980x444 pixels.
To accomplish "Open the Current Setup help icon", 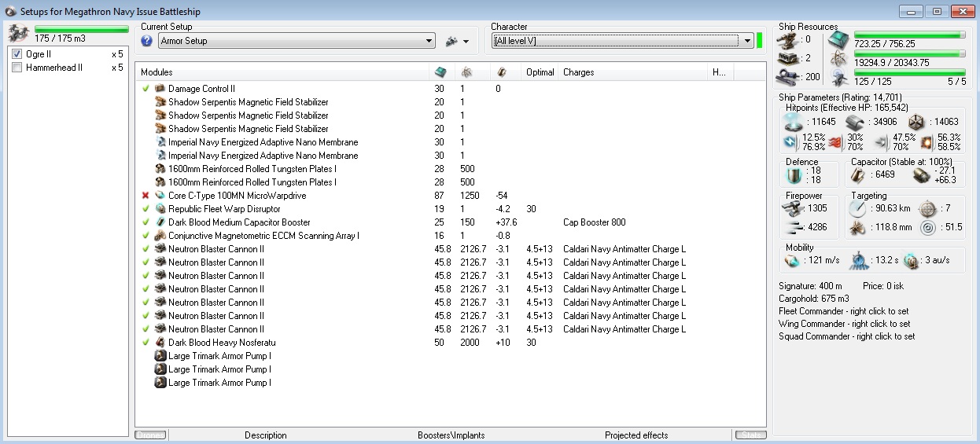I will (x=146, y=41).
